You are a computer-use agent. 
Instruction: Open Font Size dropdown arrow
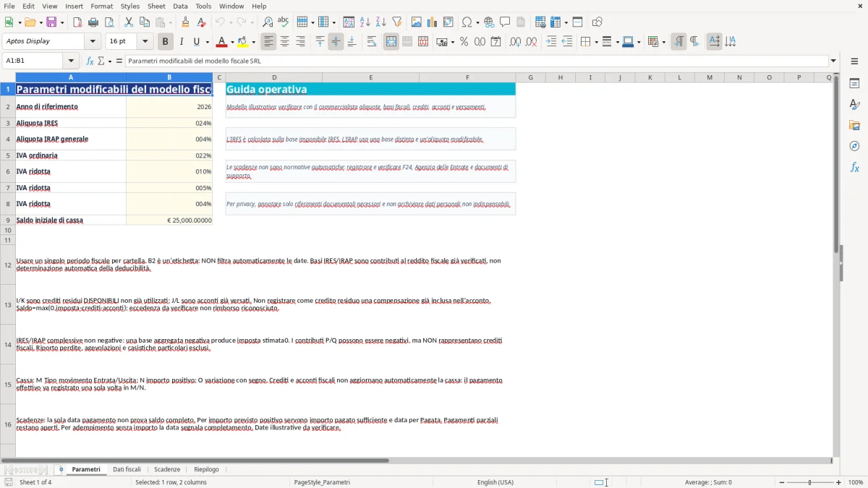145,42
